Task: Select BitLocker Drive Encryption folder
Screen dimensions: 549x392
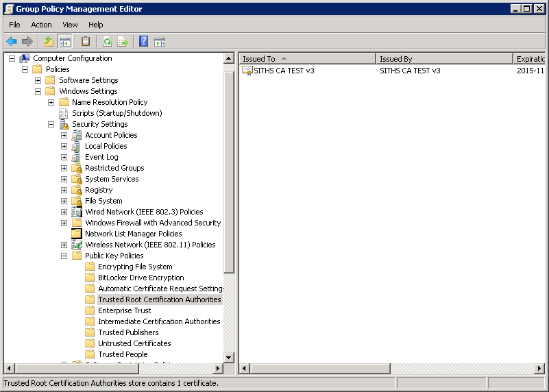Action: click(x=141, y=278)
